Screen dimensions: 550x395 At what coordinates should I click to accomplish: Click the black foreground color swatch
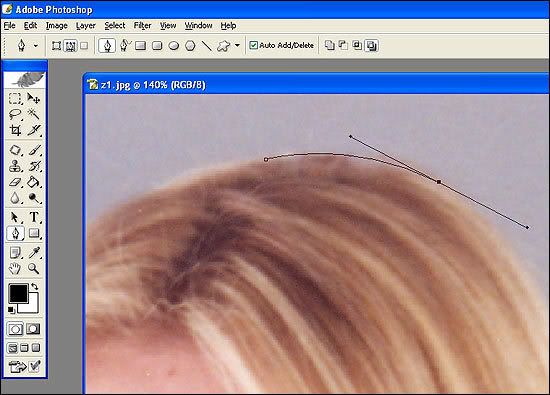click(18, 293)
